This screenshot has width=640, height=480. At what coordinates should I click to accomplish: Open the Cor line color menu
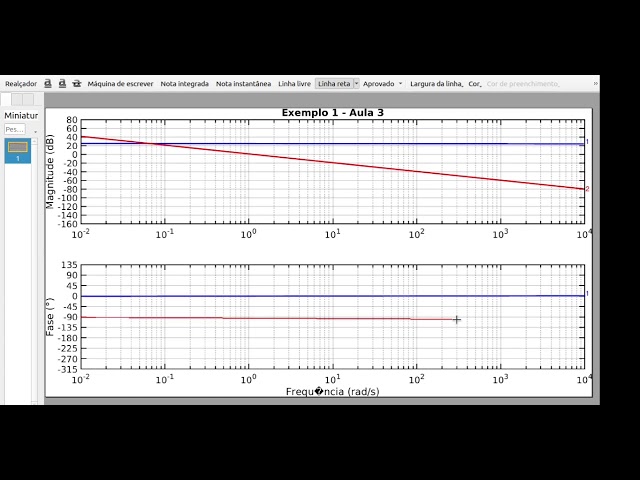(475, 84)
